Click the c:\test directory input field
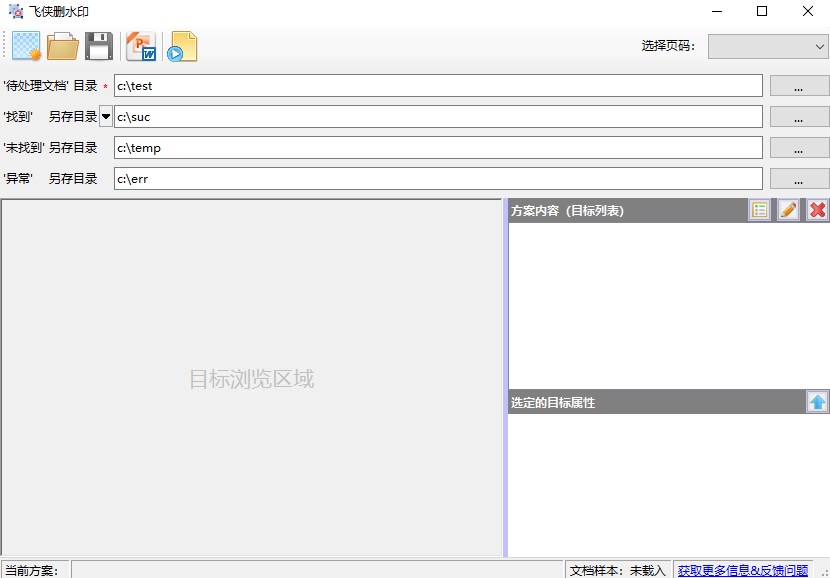Image resolution: width=830 pixels, height=578 pixels. [437, 86]
